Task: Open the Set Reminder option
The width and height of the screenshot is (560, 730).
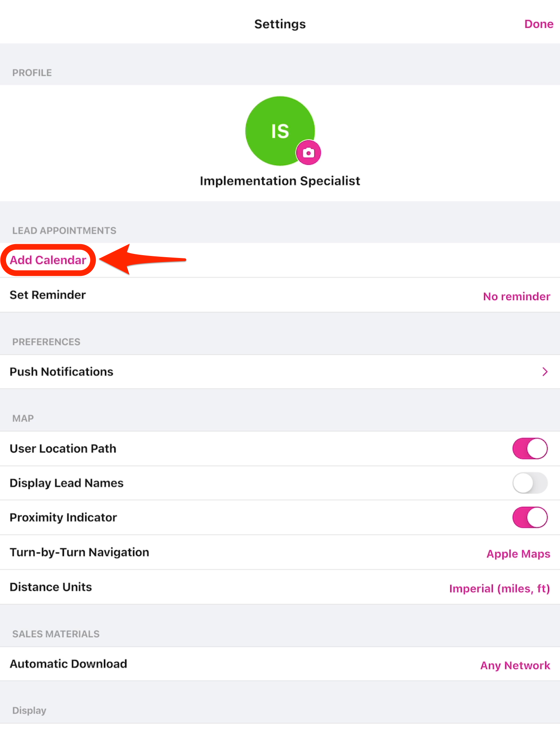Action: [48, 295]
